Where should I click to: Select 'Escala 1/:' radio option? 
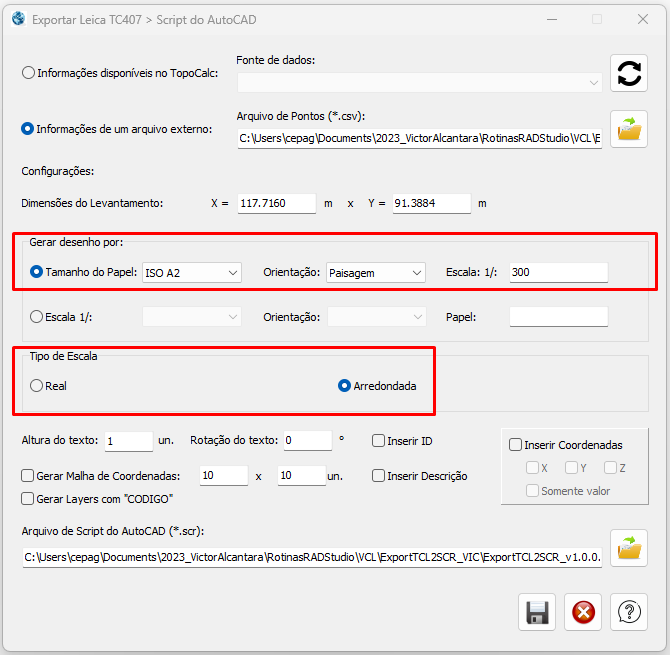tap(37, 317)
